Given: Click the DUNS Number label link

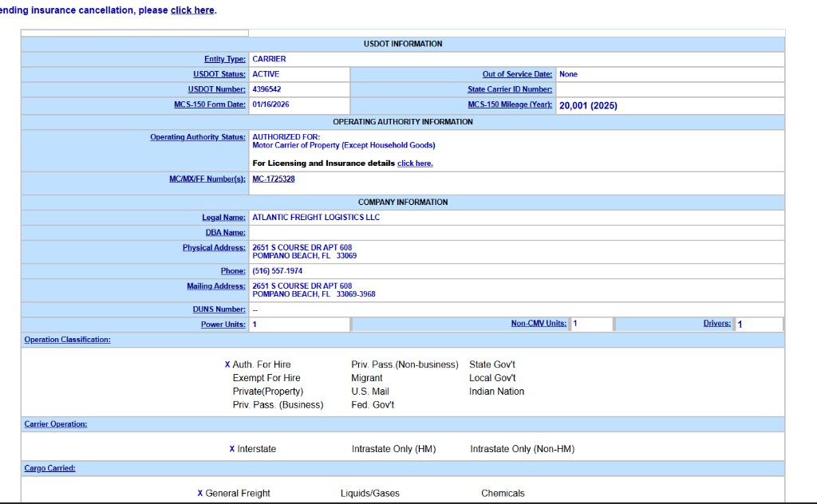Looking at the screenshot, I should click(219, 309).
